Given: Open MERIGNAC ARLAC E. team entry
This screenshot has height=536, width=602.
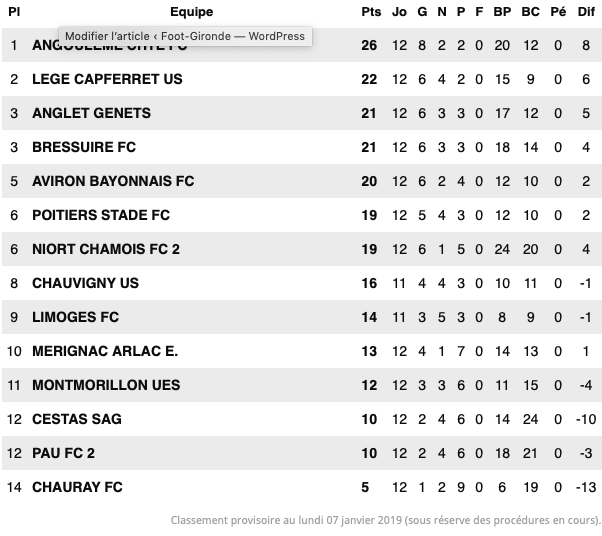Looking at the screenshot, I should point(105,351).
